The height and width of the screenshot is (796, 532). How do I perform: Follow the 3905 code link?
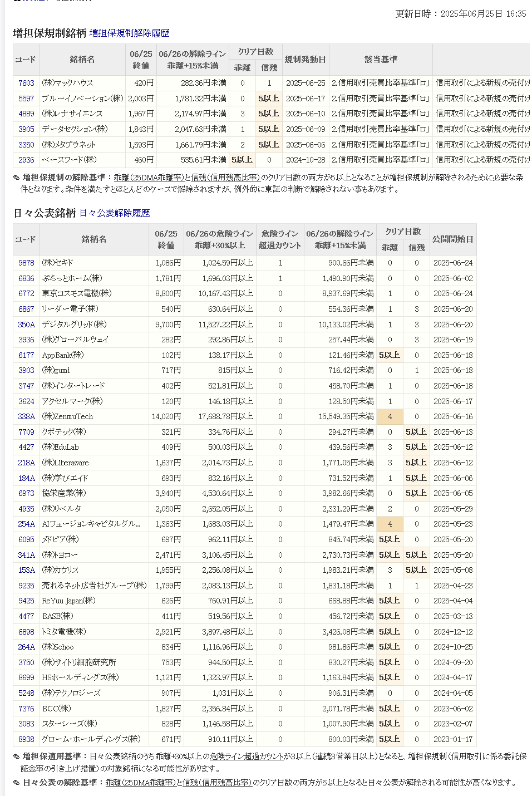26,129
